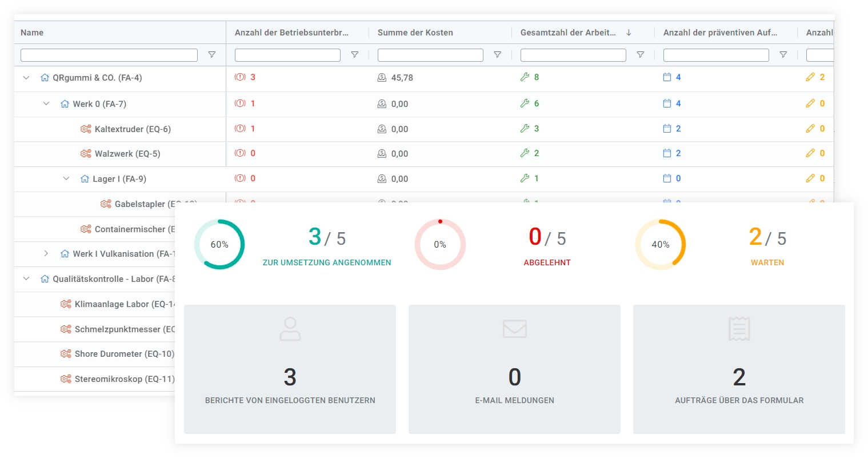The width and height of the screenshot is (868, 458).
Task: Focus the Name column filter field
Action: click(x=109, y=55)
